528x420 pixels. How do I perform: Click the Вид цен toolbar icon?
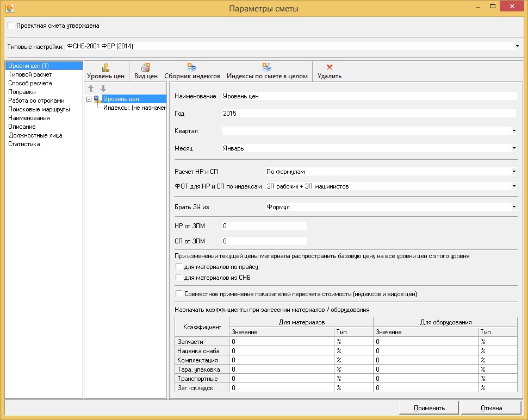(146, 68)
